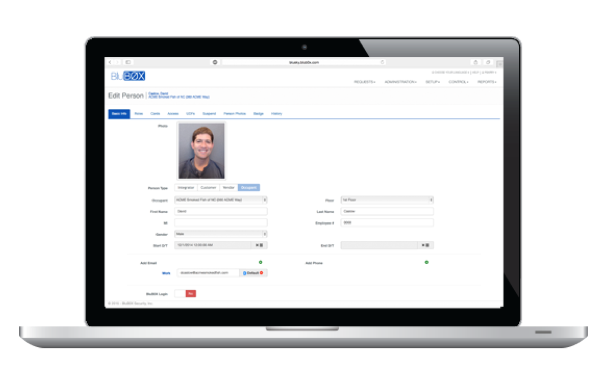
Task: Switch to the History tab
Action: (277, 114)
